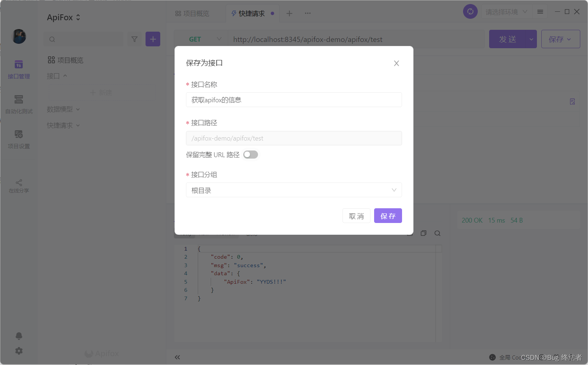Toggle 保留完整 URL 路径 switch
This screenshot has width=588, height=365.
tap(251, 155)
